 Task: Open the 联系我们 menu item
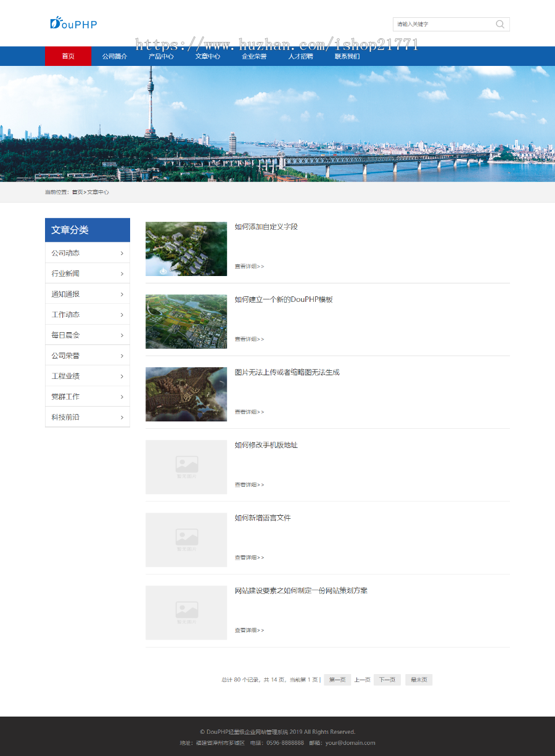[346, 55]
